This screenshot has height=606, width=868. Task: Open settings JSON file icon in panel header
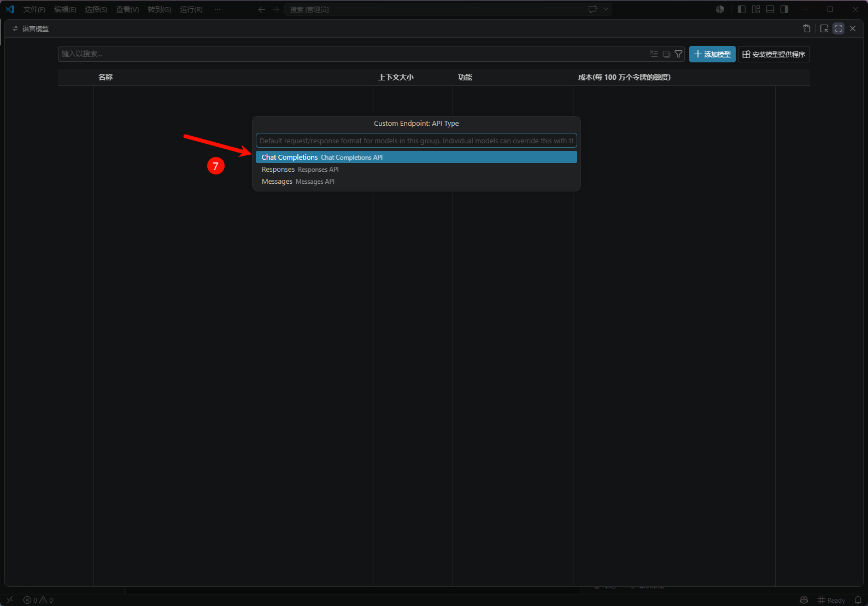point(807,28)
